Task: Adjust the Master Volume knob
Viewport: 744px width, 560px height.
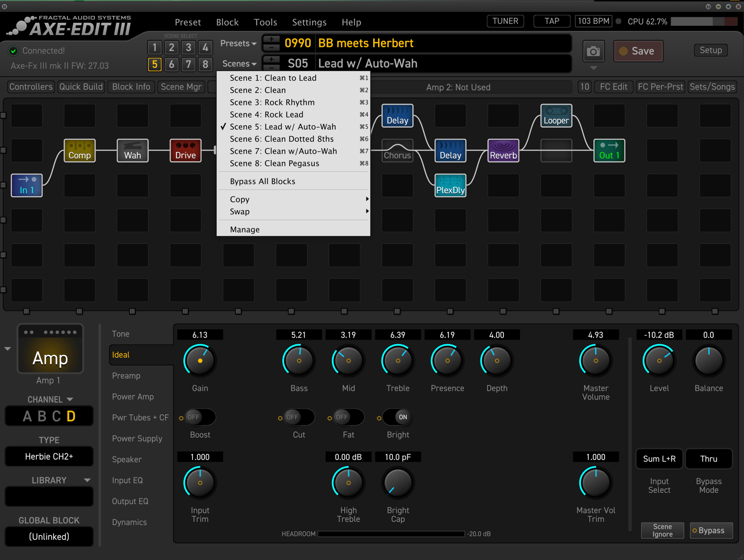Action: coord(596,361)
